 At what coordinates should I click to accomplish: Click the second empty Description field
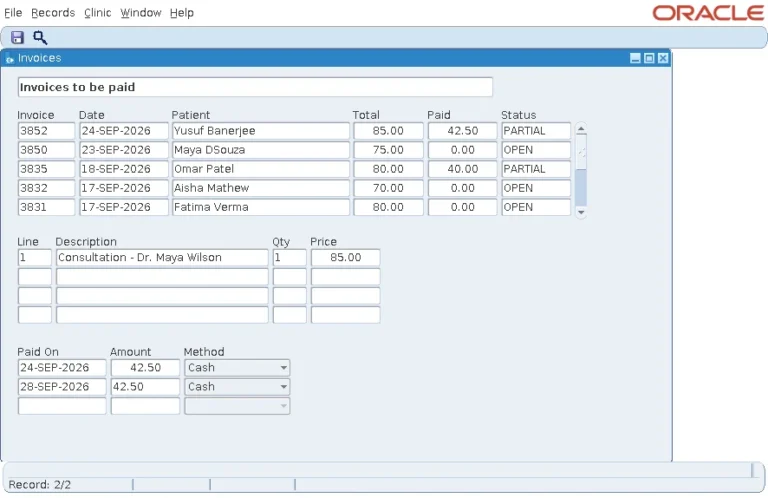[162, 296]
